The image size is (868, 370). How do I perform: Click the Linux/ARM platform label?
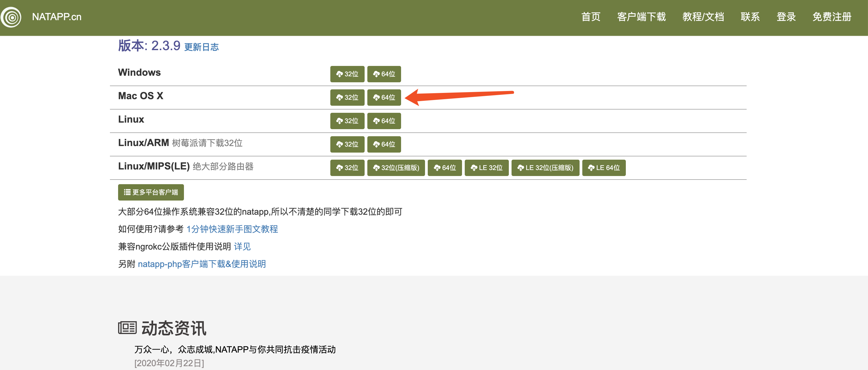[144, 143]
